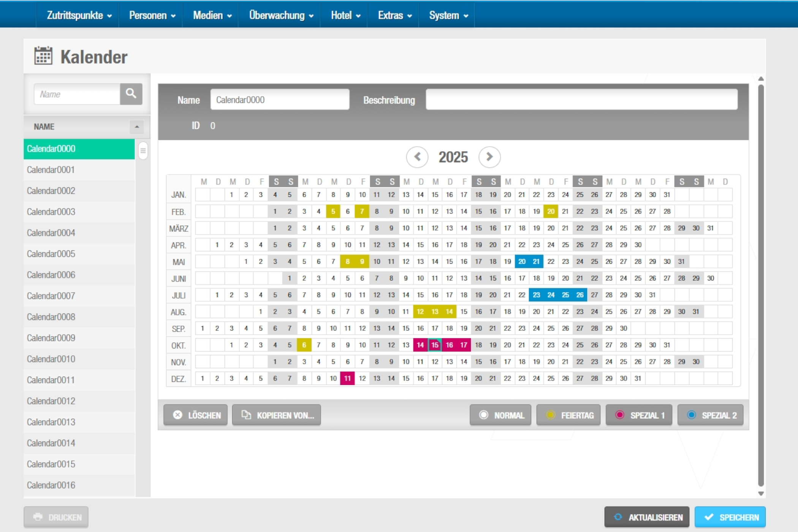This screenshot has height=532, width=798.
Task: Go to next year arrow
Action: [x=489, y=157]
